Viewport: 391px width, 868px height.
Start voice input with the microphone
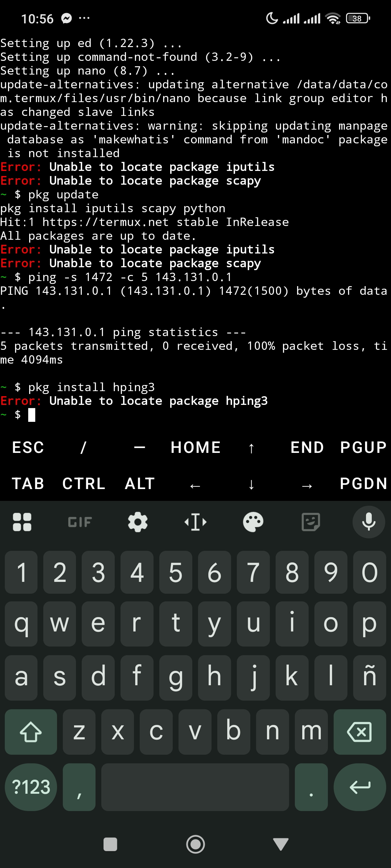tap(369, 522)
